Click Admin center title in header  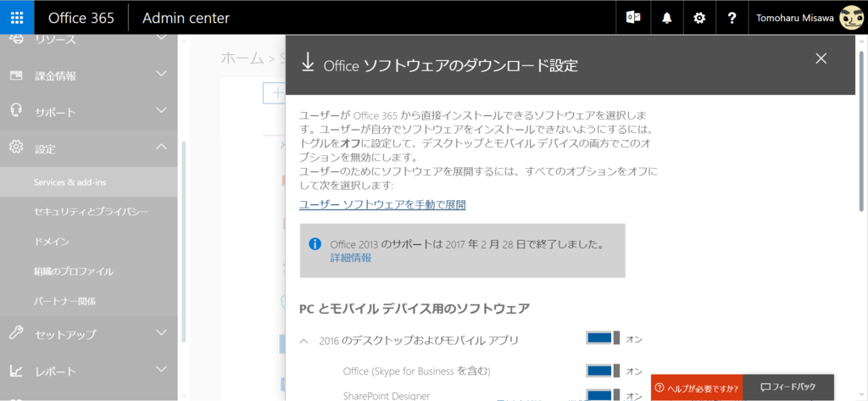(x=186, y=18)
